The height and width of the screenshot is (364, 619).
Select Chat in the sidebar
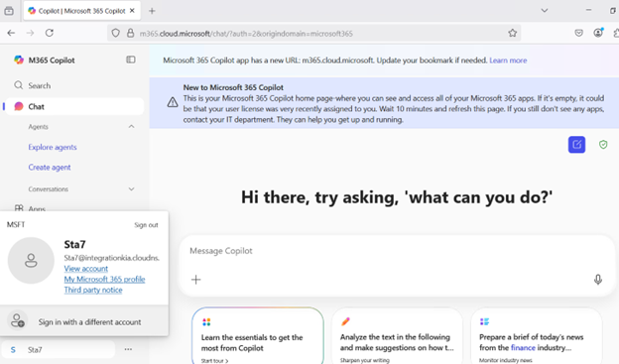coord(74,106)
